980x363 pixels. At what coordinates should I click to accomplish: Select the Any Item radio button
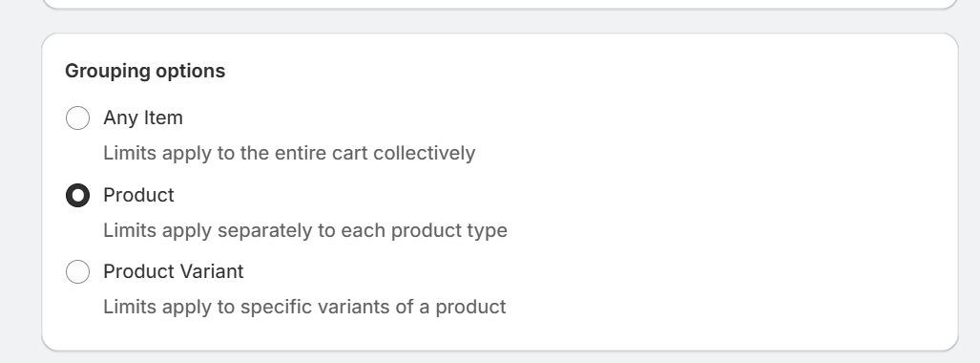77,117
